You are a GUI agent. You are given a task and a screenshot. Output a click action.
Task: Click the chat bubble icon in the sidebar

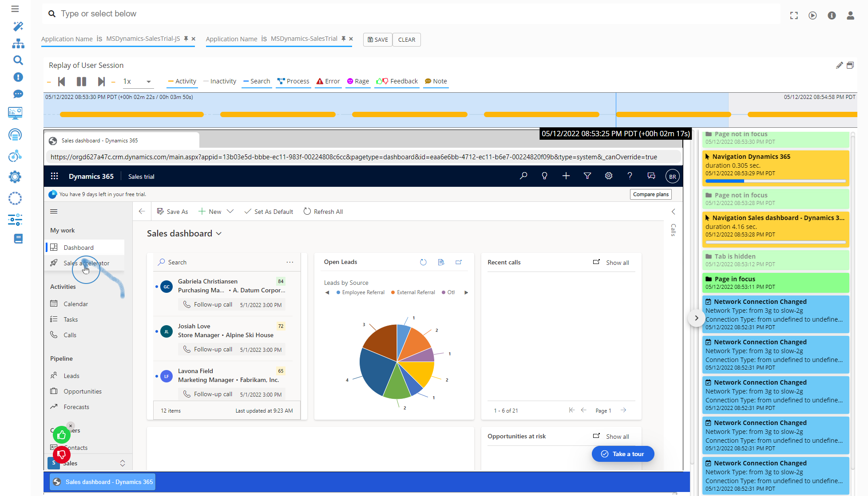tap(18, 94)
